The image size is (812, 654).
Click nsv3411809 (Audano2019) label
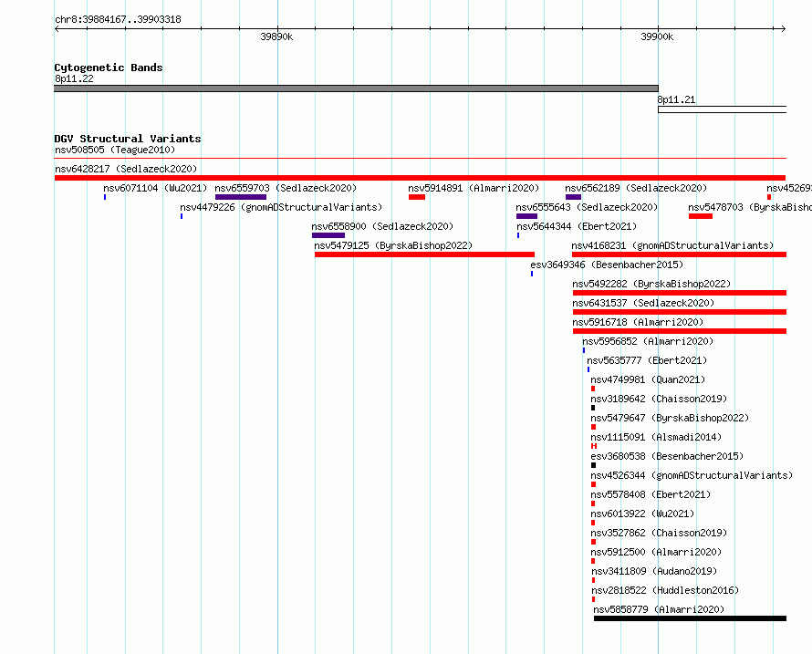(x=654, y=571)
